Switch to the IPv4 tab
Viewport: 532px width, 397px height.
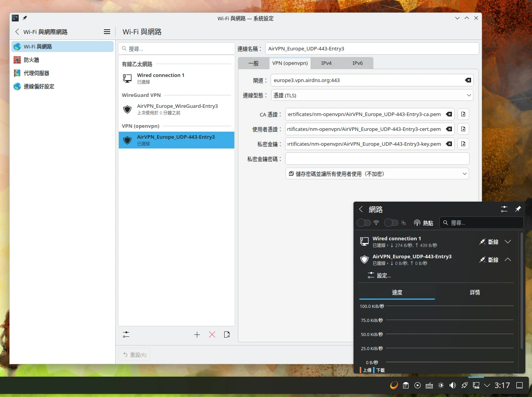click(x=326, y=63)
